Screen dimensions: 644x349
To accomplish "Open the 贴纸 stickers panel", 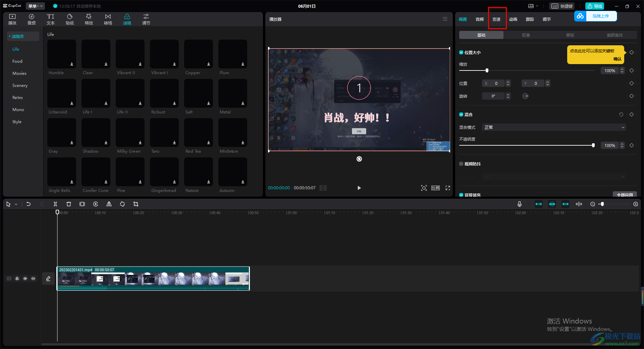I will [x=70, y=19].
